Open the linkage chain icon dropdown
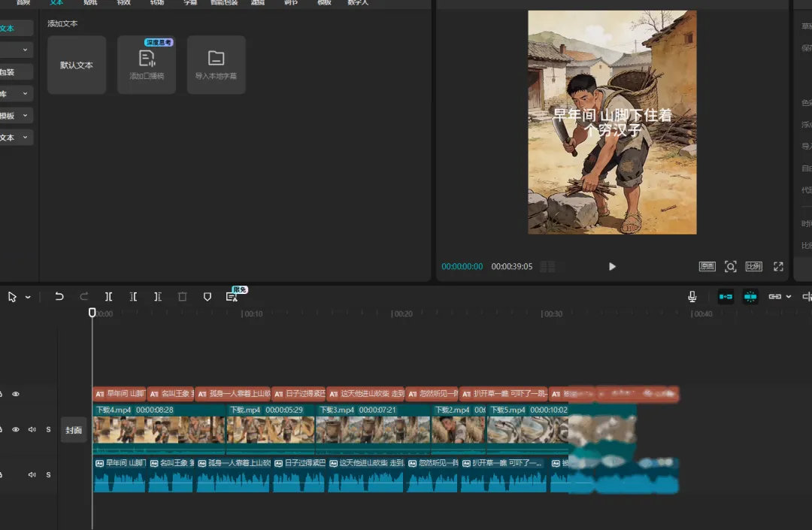The height and width of the screenshot is (530, 812). point(788,297)
